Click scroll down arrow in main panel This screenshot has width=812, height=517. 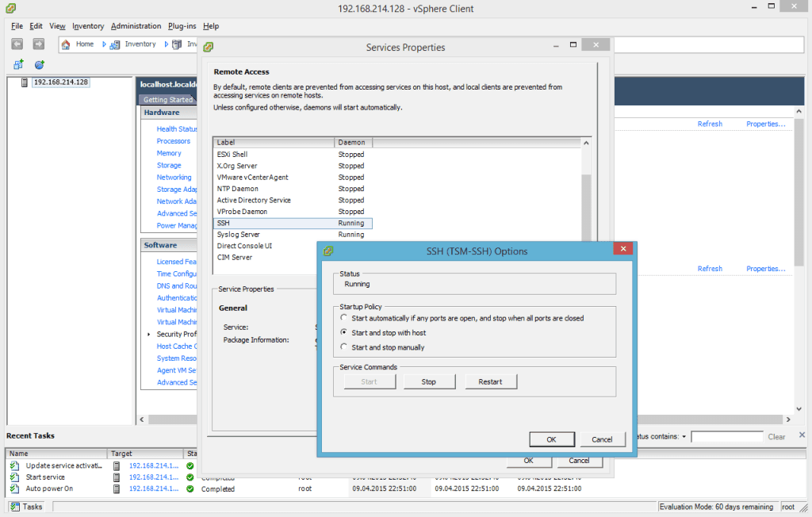click(x=799, y=409)
